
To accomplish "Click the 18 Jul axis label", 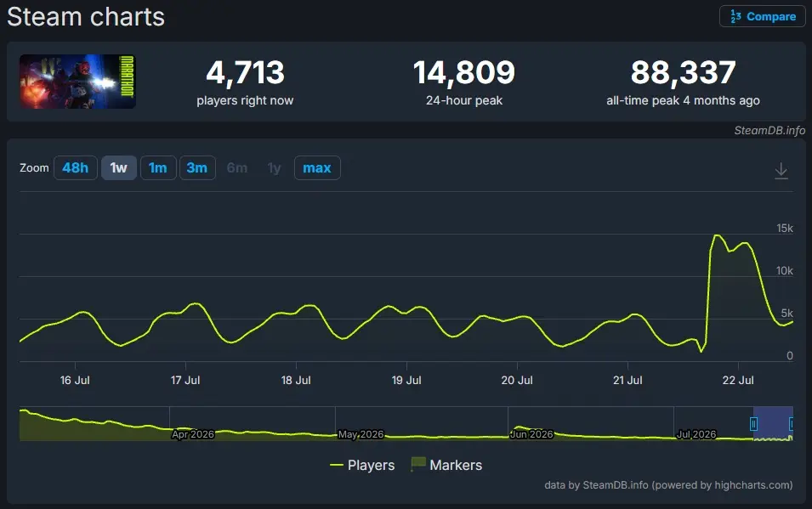I will pyautogui.click(x=296, y=380).
